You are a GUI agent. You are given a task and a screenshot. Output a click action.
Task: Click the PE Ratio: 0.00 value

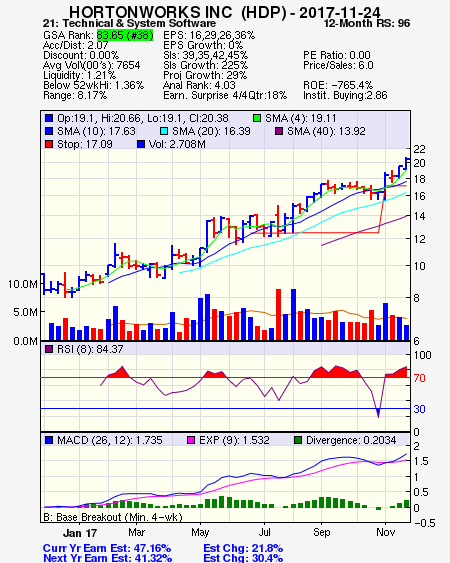click(x=337, y=55)
